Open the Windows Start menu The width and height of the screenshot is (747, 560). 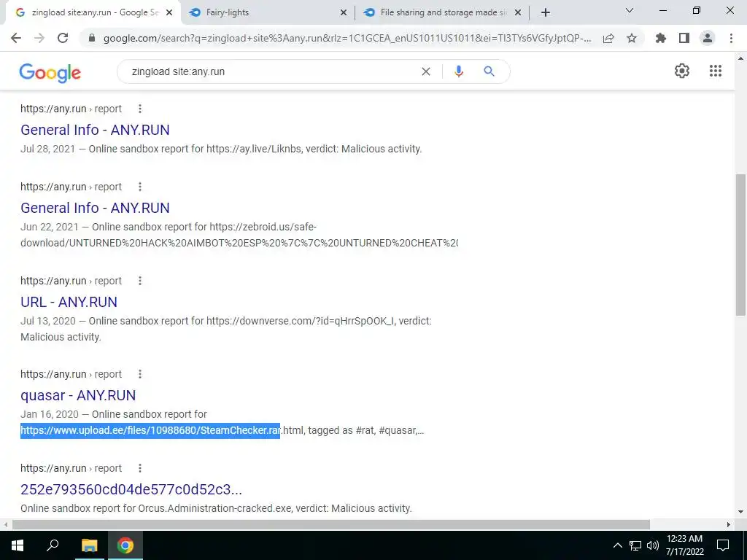pos(18,545)
